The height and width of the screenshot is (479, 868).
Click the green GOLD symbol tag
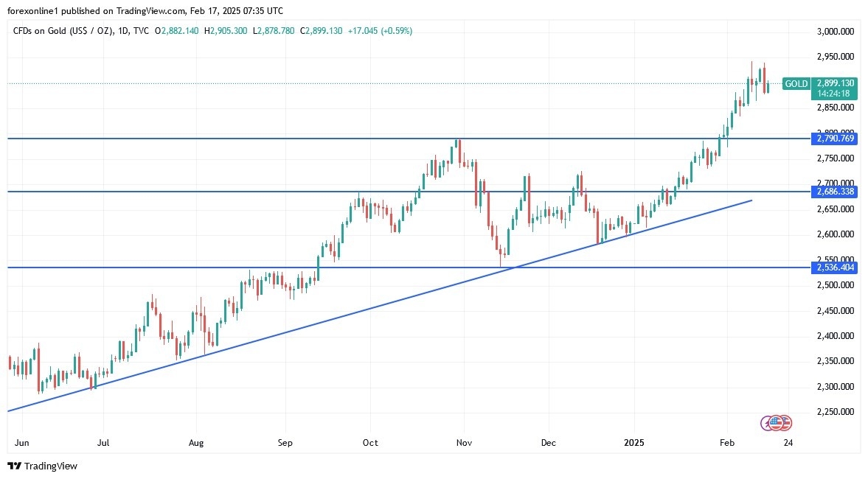point(796,84)
